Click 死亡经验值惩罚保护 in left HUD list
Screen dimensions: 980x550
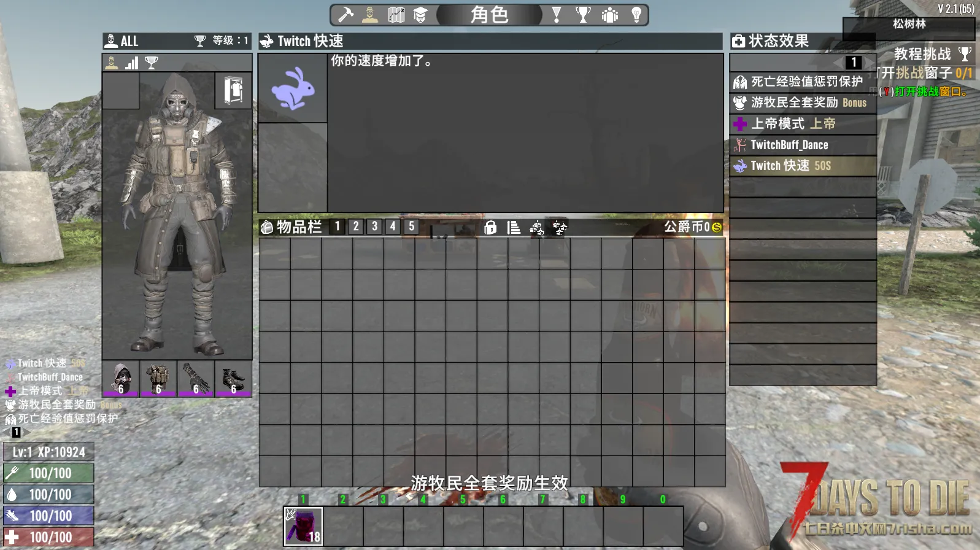(62, 419)
